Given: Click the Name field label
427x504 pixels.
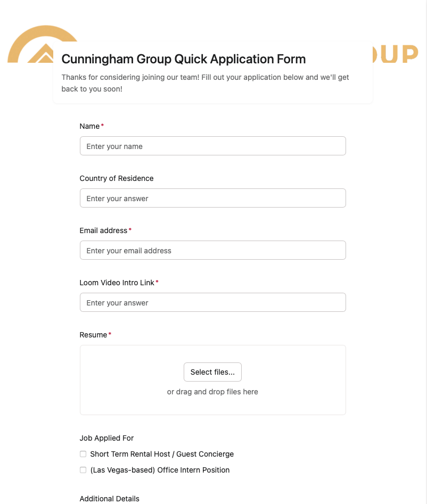Looking at the screenshot, I should [89, 126].
